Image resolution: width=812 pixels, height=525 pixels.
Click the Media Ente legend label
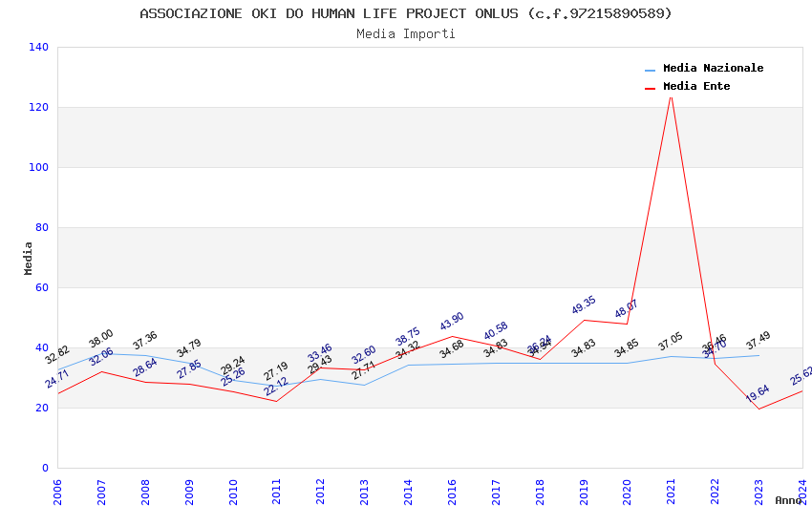click(696, 86)
